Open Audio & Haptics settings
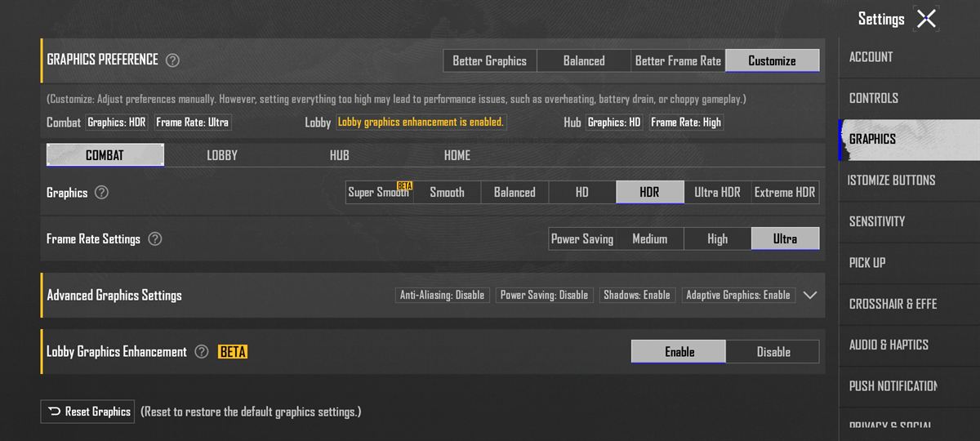Image resolution: width=980 pixels, height=441 pixels. point(889,345)
